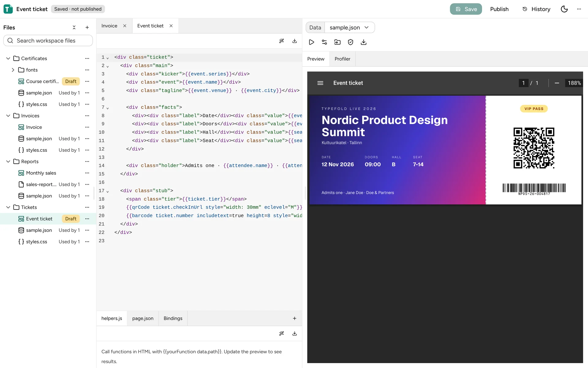Select the sales-report file in Reports
588x368 pixels.
[41, 185]
